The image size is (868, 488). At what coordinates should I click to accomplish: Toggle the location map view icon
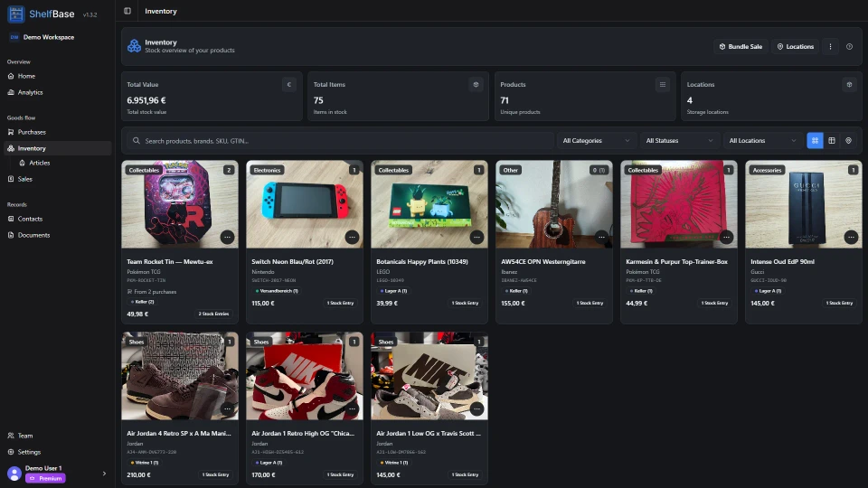tap(848, 141)
